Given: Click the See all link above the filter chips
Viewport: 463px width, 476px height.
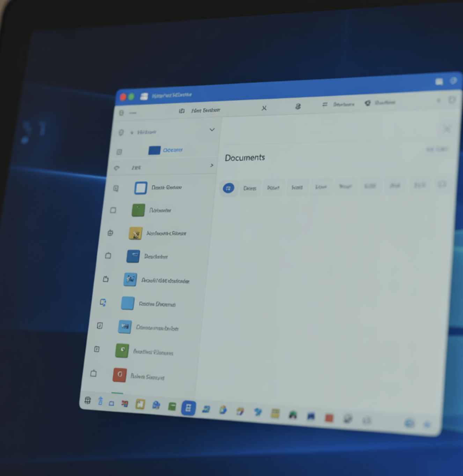Looking at the screenshot, I should [437, 148].
